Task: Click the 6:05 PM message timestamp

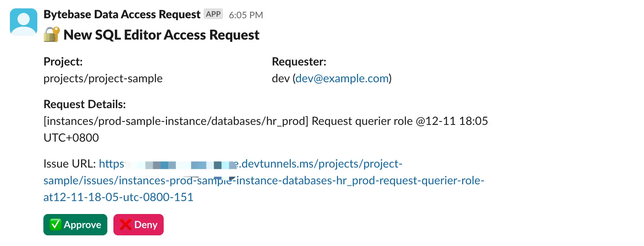Action: click(246, 15)
